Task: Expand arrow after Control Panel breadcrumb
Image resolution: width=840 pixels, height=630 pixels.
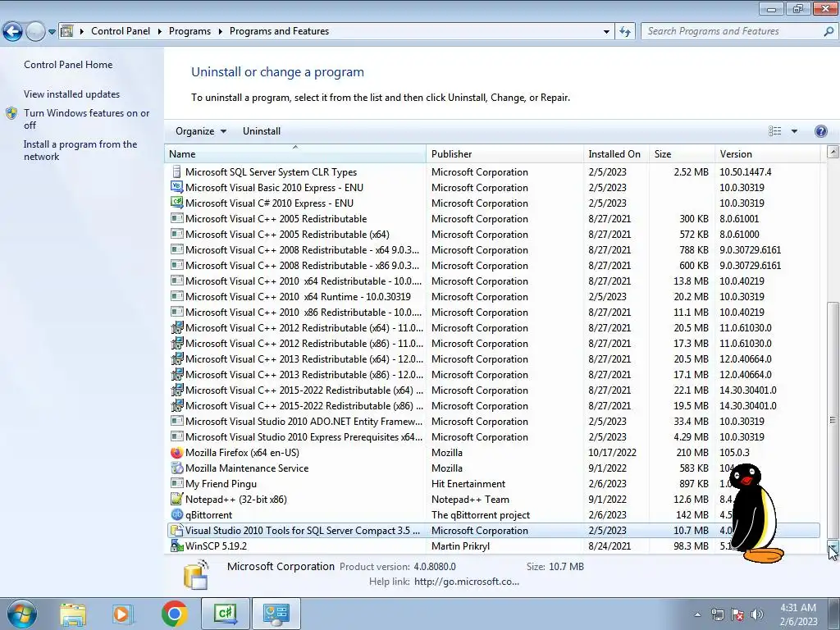Action: coord(160,32)
